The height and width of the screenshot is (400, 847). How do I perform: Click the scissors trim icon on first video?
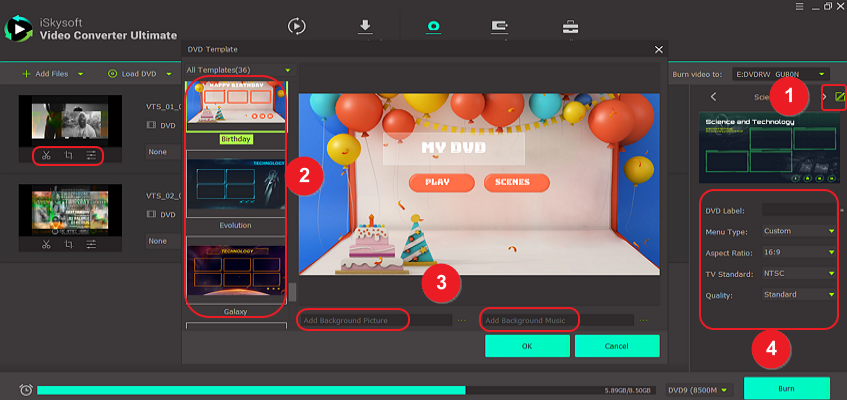46,156
